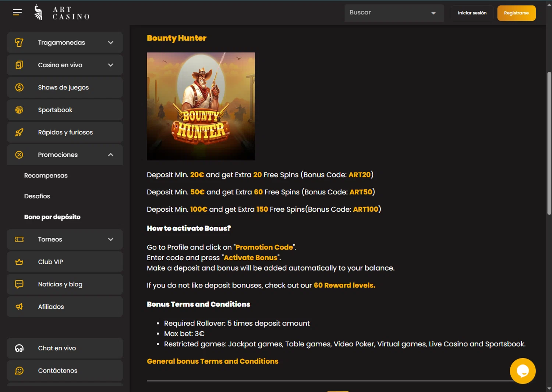Click the Registrarse button

(516, 13)
